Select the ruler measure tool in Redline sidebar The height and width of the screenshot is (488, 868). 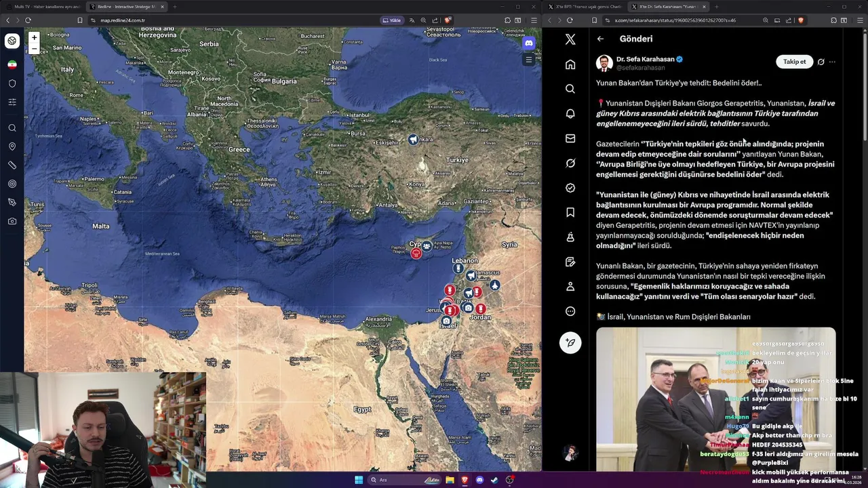tap(12, 165)
